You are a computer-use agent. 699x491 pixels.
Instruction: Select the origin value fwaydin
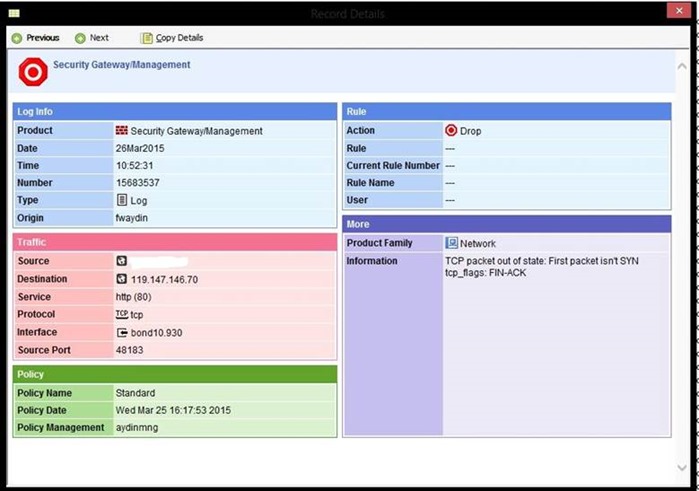point(132,218)
